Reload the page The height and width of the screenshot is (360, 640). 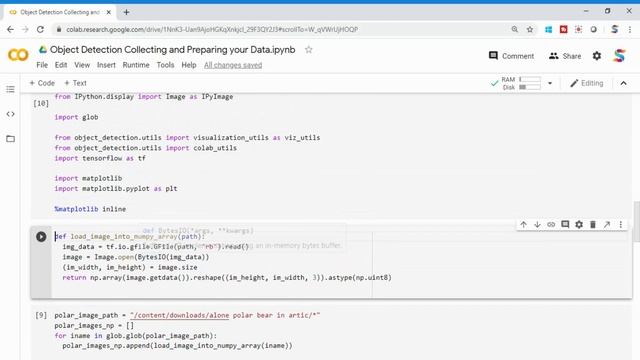[40, 29]
